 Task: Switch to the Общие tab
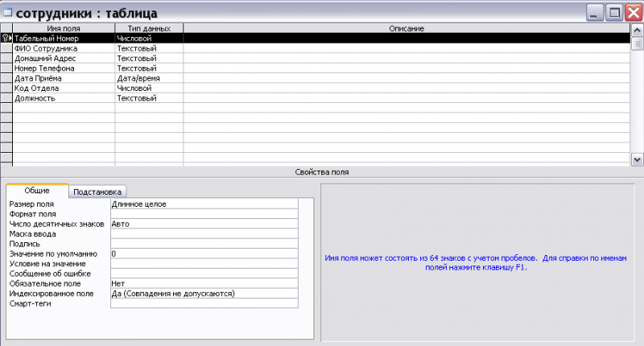pos(37,191)
